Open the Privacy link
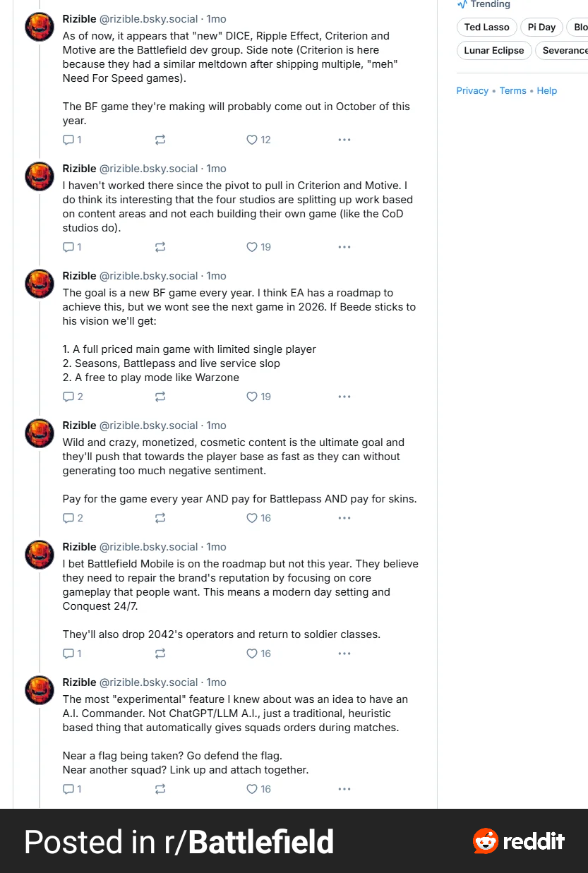 (x=472, y=90)
